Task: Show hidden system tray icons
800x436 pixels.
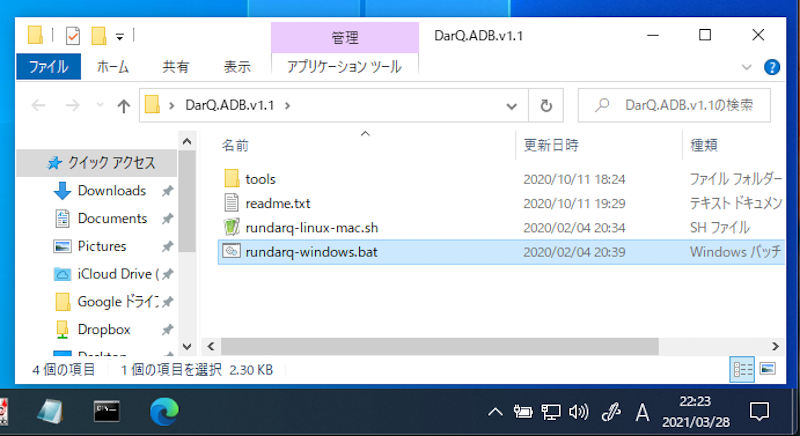Action: 494,411
